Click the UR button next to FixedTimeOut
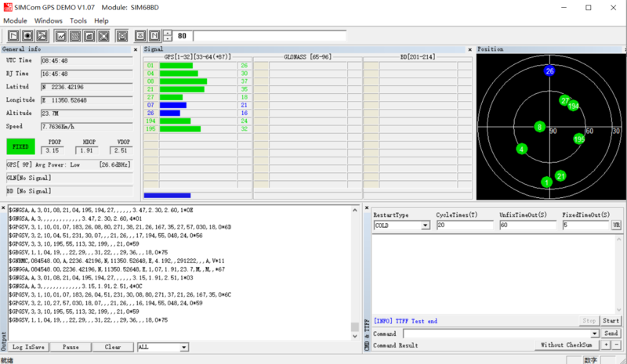 [616, 225]
